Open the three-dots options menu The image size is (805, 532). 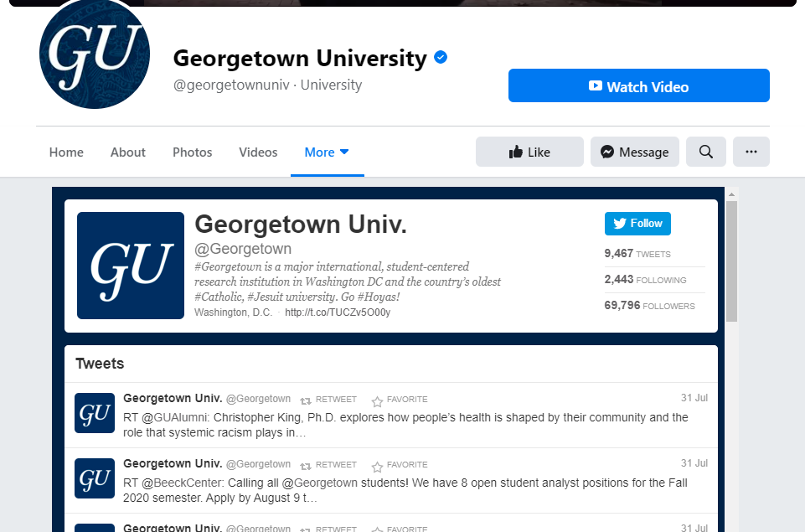(x=751, y=152)
